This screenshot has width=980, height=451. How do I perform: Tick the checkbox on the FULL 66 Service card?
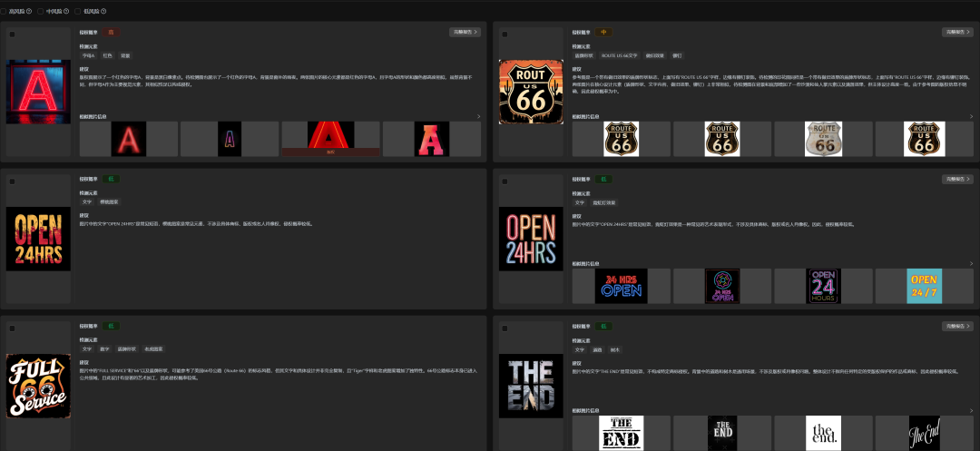click(x=12, y=328)
